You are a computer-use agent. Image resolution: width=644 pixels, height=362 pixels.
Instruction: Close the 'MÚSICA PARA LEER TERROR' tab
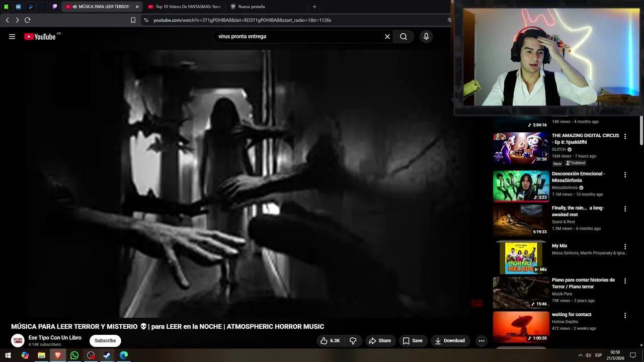(x=137, y=7)
